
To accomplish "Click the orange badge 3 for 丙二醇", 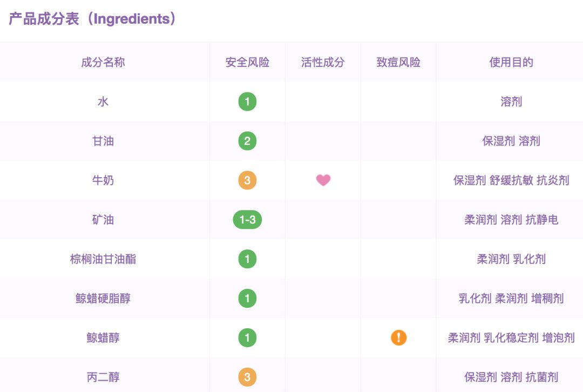I will (247, 377).
